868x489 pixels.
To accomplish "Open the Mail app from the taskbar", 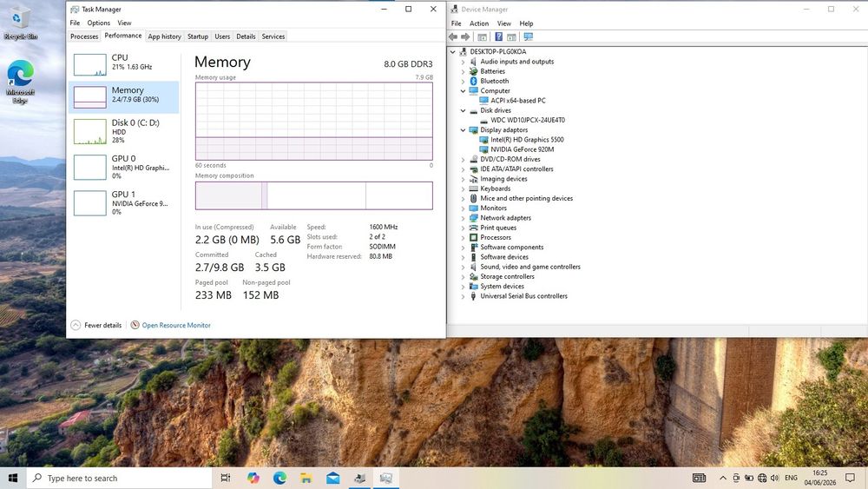I will (x=332, y=478).
